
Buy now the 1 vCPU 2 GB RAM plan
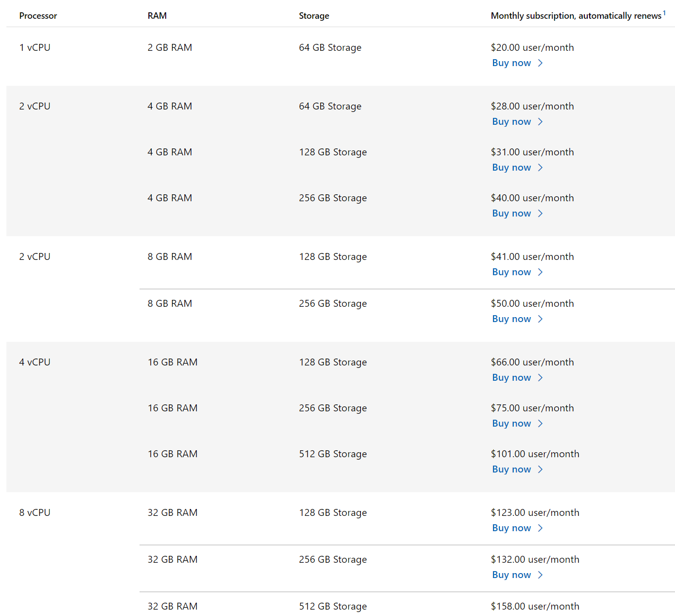511,63
